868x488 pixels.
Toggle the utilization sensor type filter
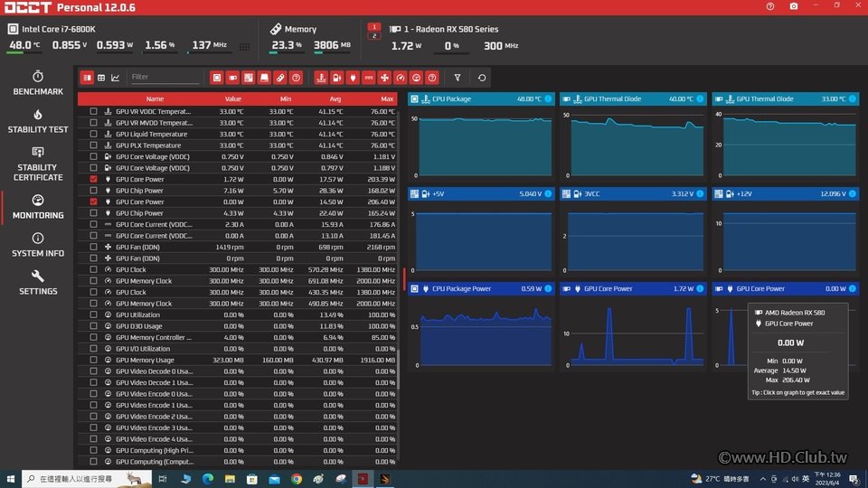(x=416, y=78)
